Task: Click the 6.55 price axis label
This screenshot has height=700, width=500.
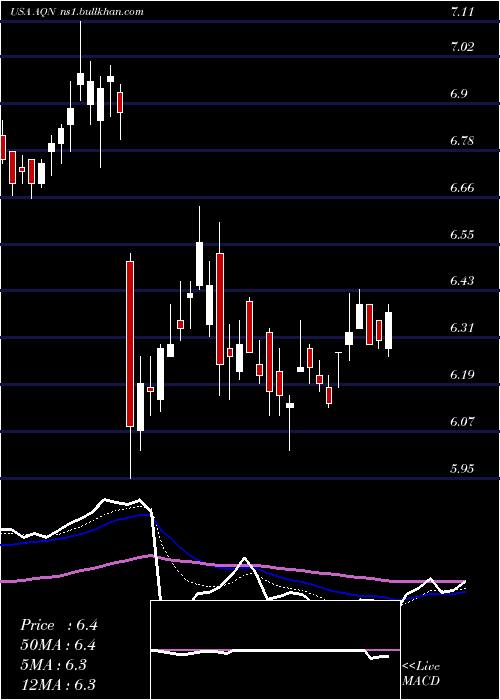Action: tap(462, 234)
